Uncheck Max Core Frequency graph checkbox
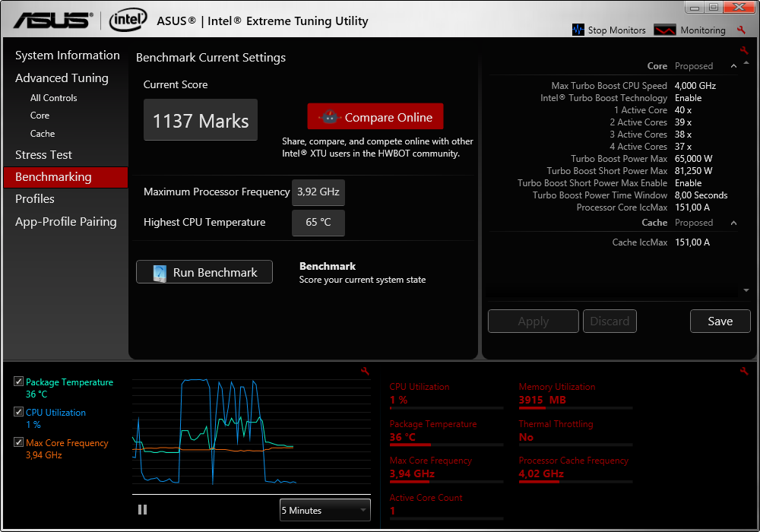 point(18,442)
